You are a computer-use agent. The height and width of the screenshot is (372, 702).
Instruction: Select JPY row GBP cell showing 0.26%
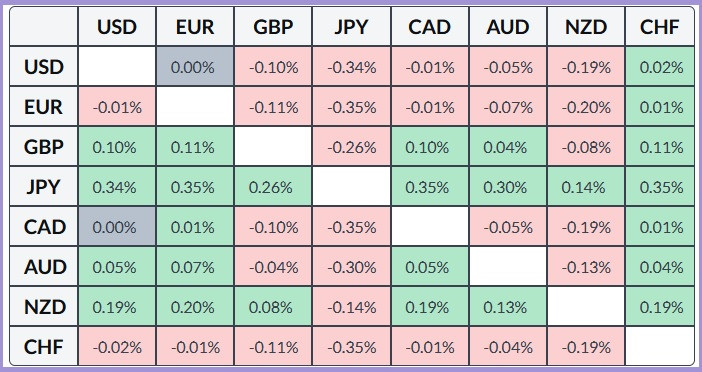coord(273,187)
